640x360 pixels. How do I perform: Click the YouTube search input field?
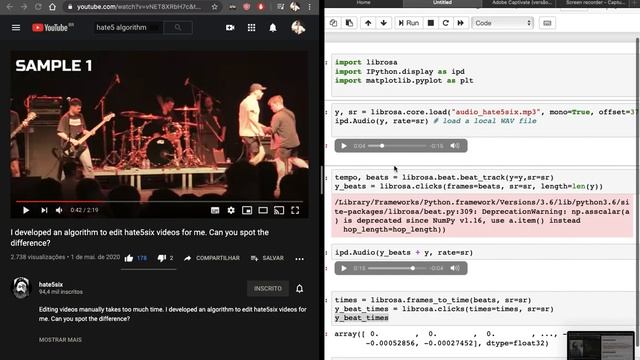click(x=128, y=27)
